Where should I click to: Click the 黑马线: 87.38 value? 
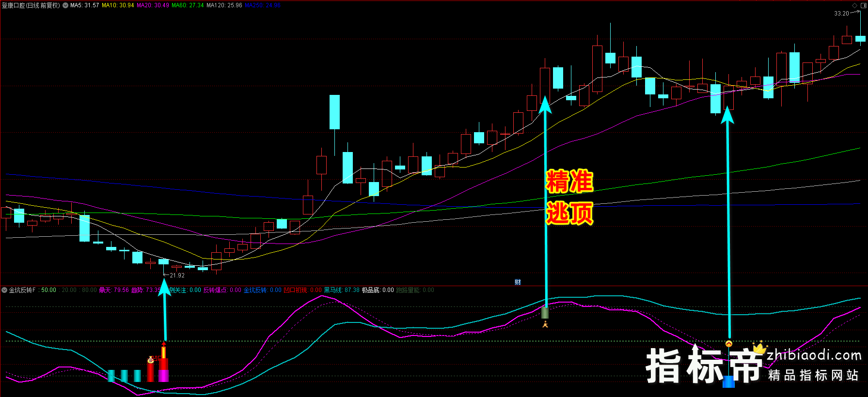tap(342, 290)
